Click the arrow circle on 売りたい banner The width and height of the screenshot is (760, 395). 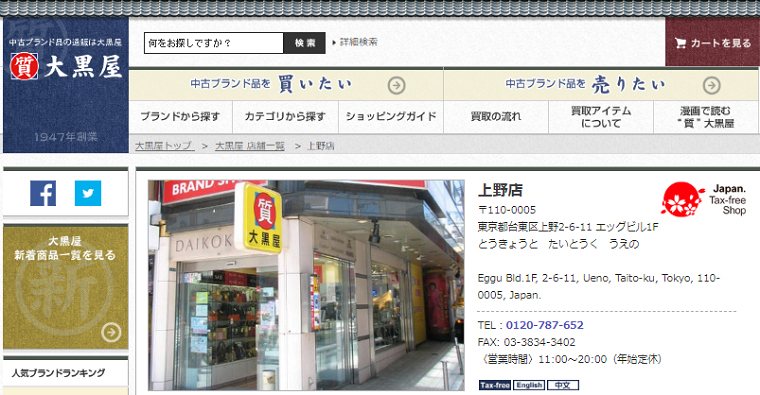coord(712,86)
